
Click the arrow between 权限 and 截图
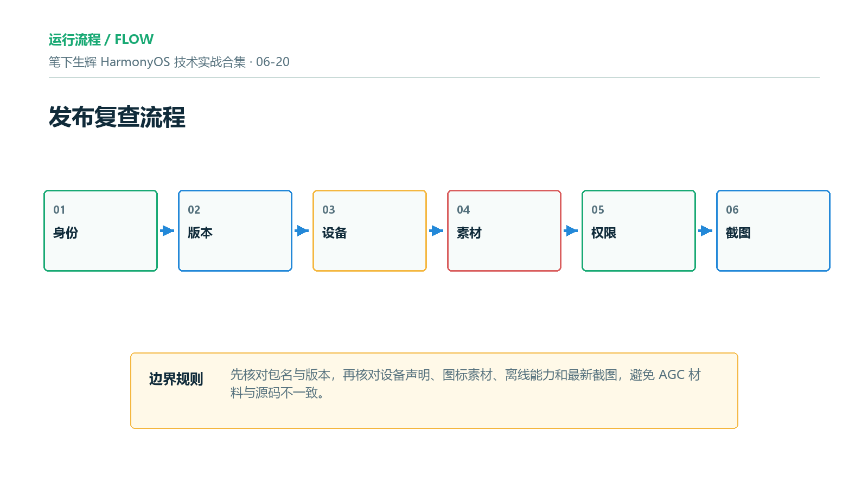coord(706,231)
